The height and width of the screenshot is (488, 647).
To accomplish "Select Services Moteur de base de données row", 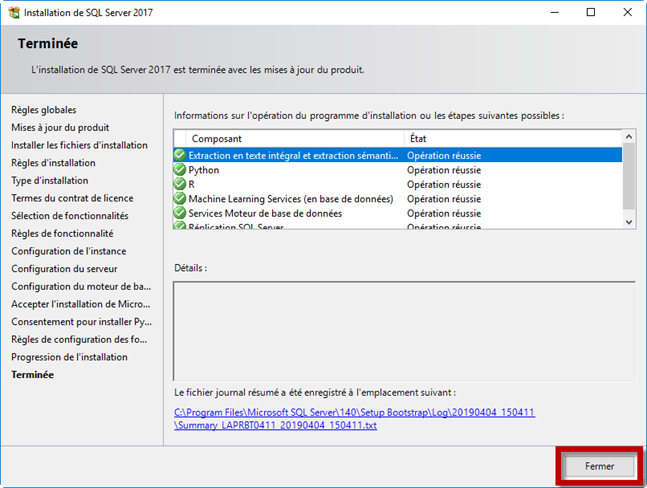I will 398,213.
